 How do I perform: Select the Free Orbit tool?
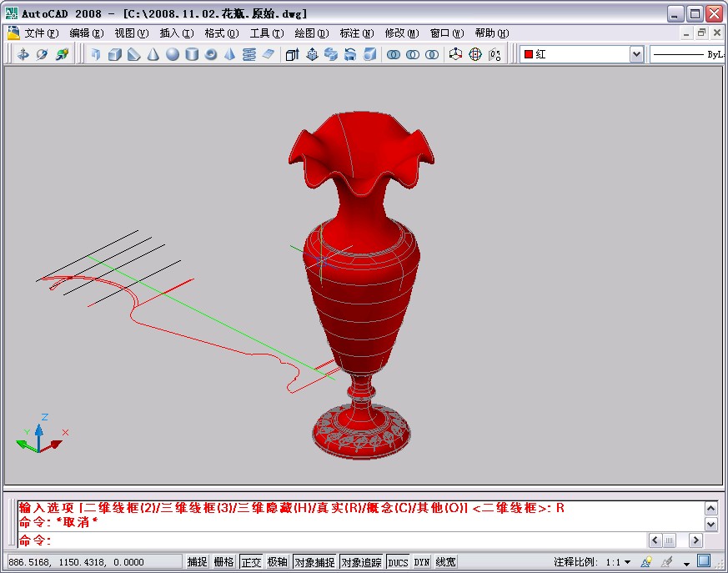[43, 54]
